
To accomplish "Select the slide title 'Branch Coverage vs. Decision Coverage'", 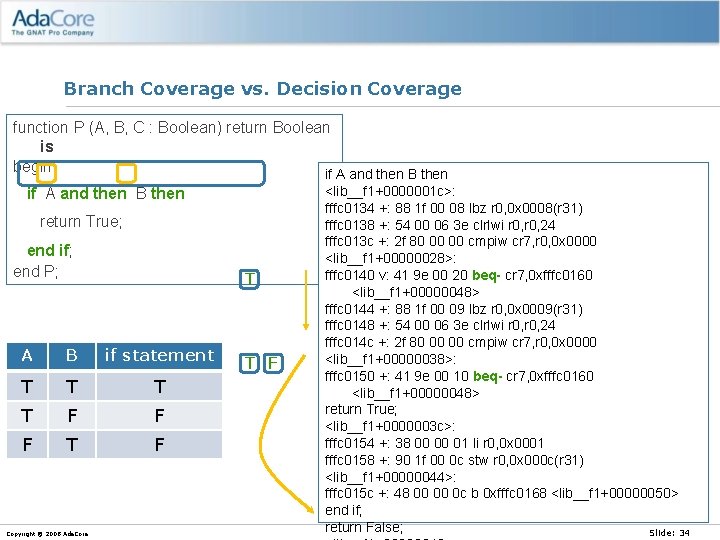I will pyautogui.click(x=263, y=89).
